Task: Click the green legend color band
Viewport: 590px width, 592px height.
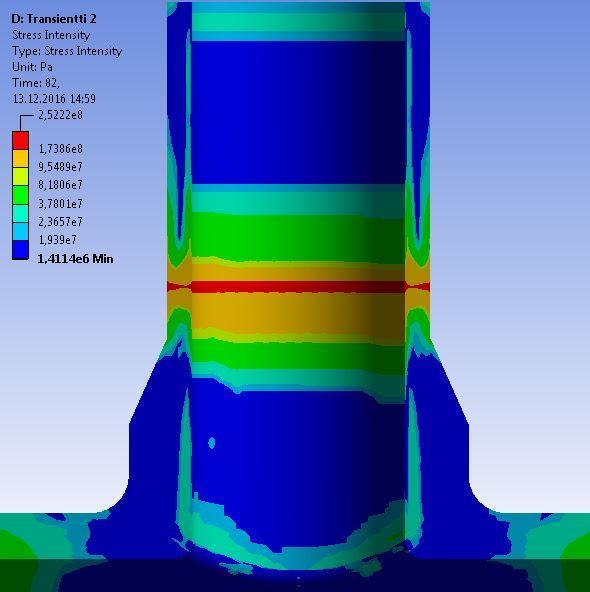Action: click(x=20, y=195)
